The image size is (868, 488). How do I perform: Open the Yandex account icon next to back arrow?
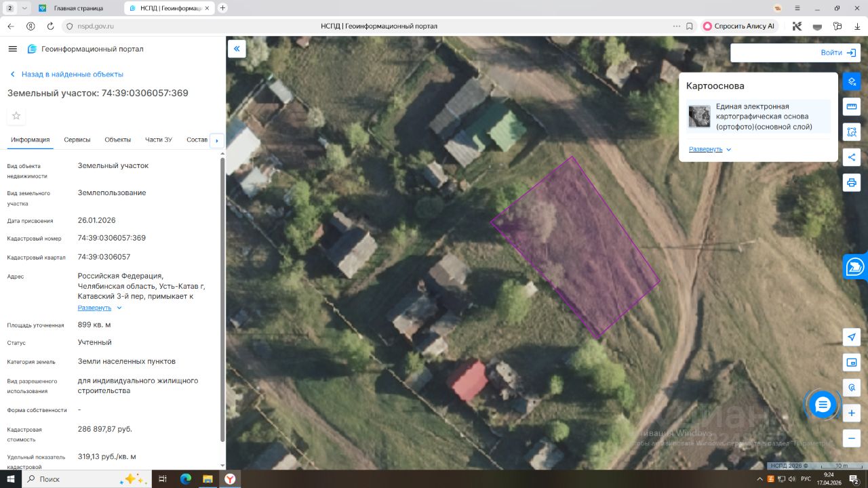(x=31, y=26)
